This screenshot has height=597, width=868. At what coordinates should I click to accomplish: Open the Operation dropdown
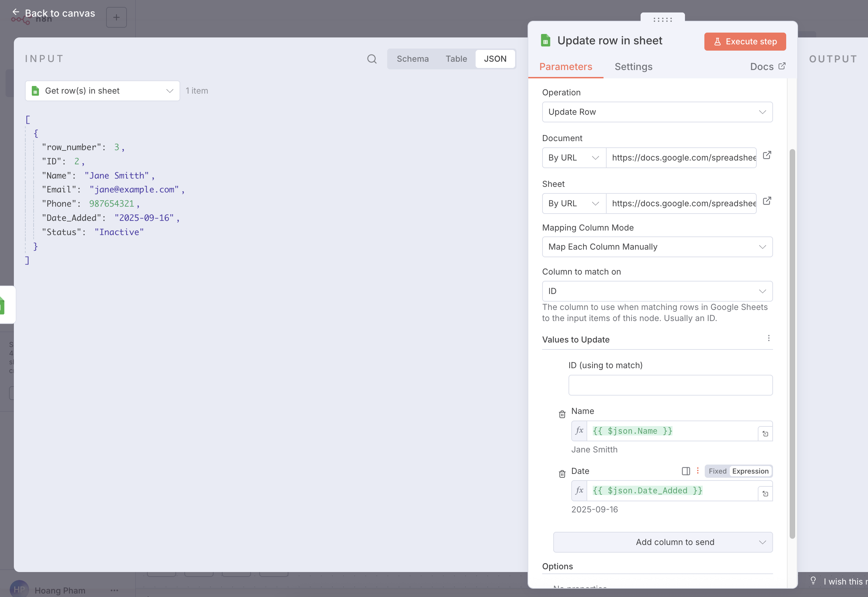point(657,112)
